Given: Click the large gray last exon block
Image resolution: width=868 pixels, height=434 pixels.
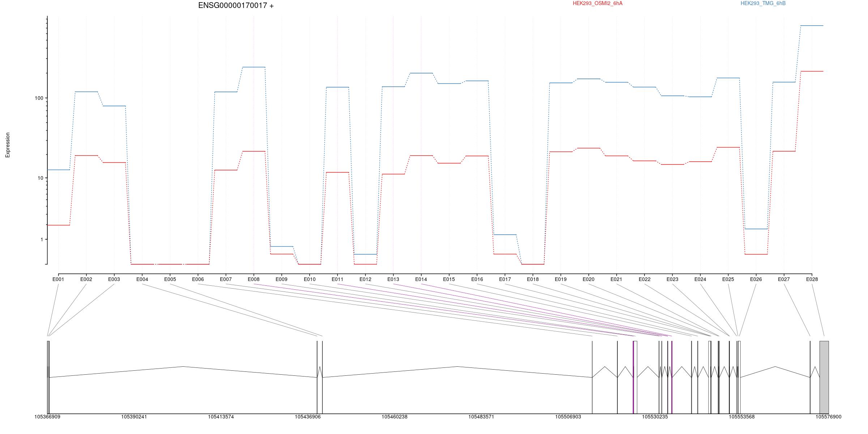Looking at the screenshot, I should (x=824, y=377).
